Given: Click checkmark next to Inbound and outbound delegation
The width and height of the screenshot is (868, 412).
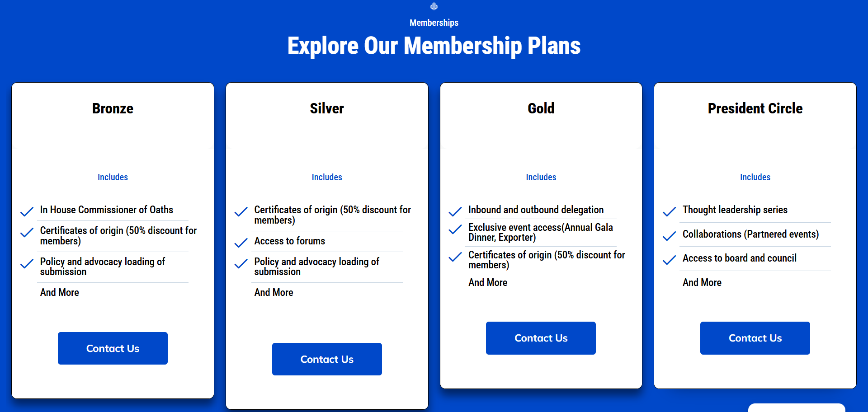Looking at the screenshot, I should click(455, 211).
